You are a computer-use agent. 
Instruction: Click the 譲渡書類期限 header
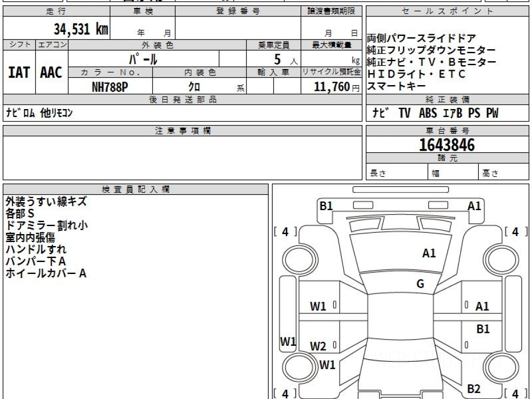[x=331, y=12]
